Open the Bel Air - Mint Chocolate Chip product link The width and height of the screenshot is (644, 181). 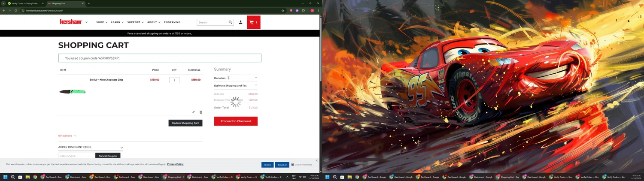pyautogui.click(x=106, y=80)
